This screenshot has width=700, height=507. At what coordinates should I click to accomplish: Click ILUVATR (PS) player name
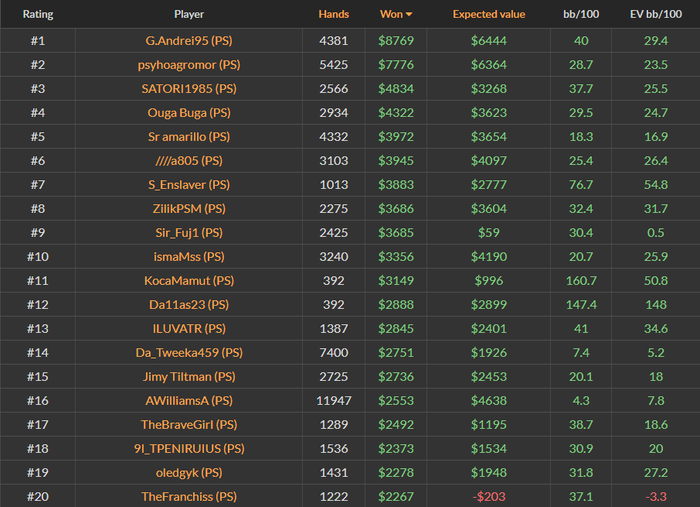tap(189, 329)
